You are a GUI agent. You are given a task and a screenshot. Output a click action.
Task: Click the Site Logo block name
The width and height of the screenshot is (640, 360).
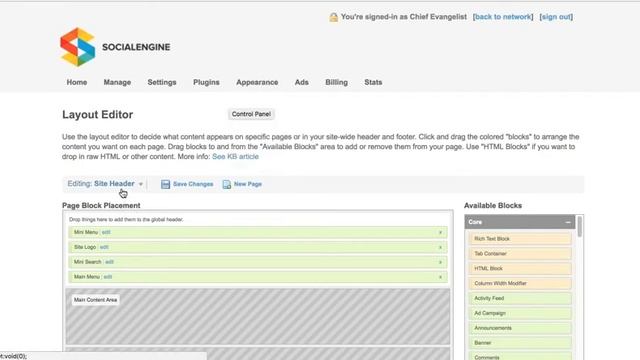pyautogui.click(x=85, y=247)
